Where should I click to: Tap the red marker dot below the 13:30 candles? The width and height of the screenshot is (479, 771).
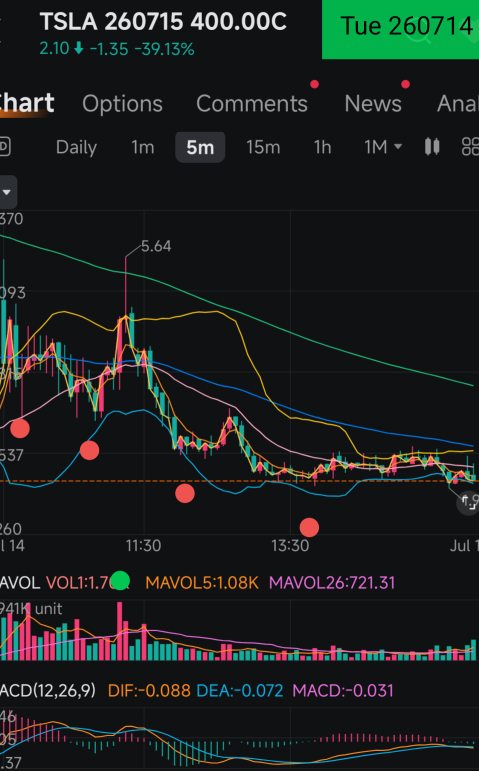click(x=309, y=527)
